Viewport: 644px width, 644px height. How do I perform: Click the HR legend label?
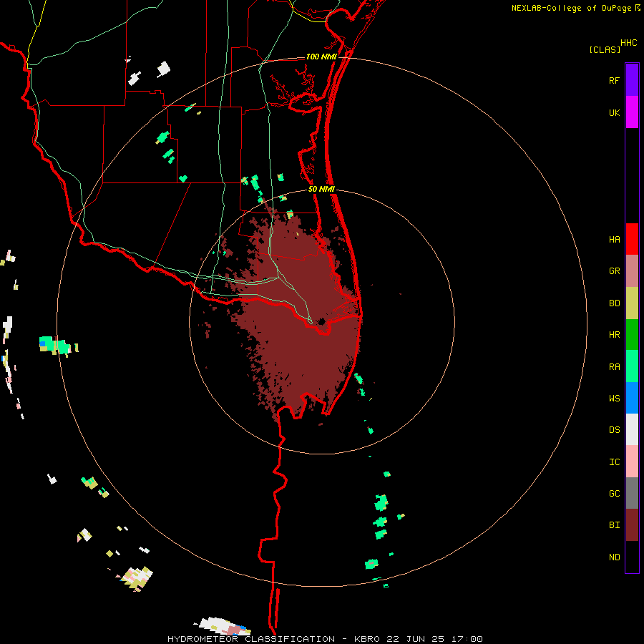pos(614,335)
